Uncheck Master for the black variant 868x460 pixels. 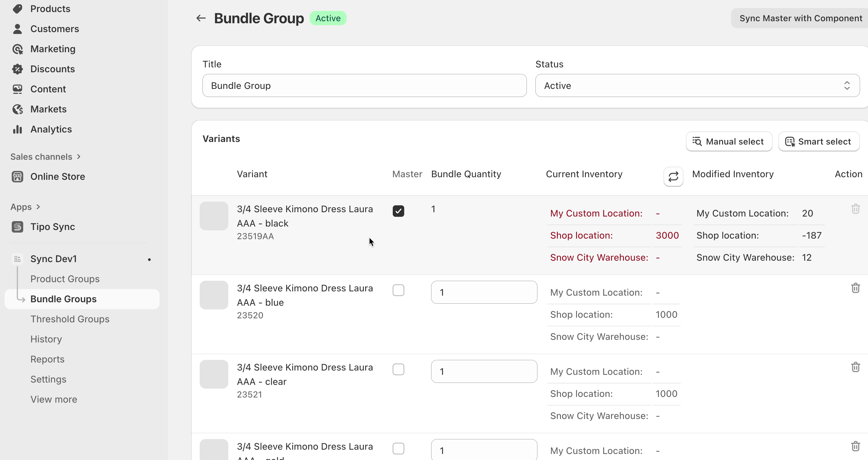click(x=398, y=211)
